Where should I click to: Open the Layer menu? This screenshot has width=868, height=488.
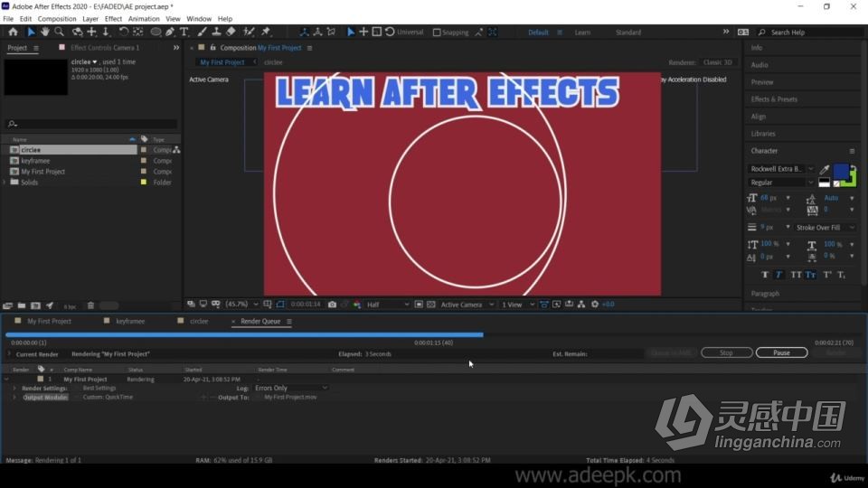coord(90,19)
